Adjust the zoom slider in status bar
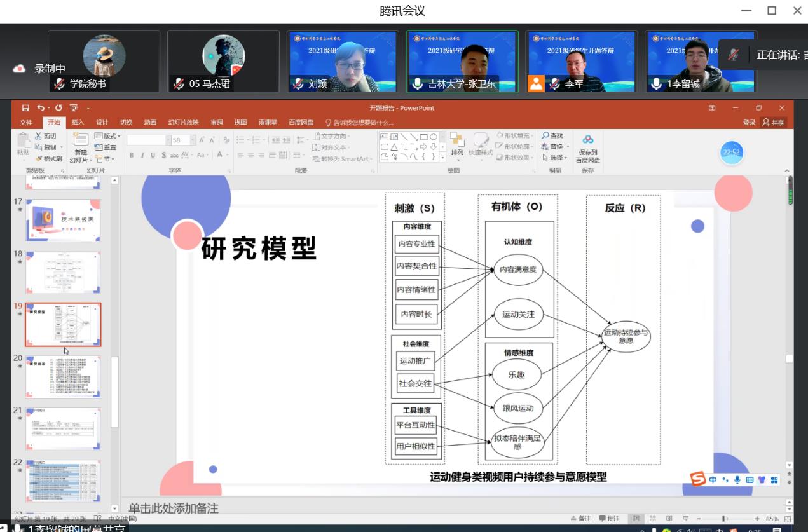The image size is (808, 532). (x=724, y=519)
